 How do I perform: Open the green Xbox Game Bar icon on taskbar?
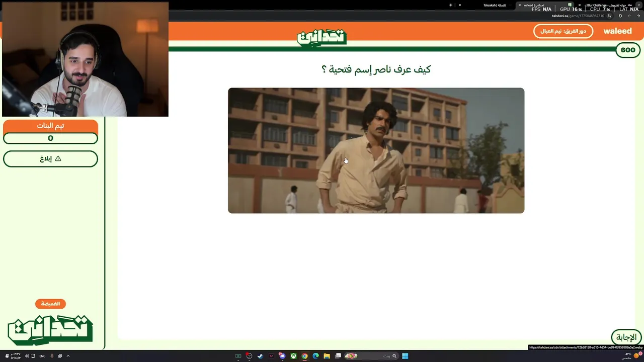[x=238, y=356]
